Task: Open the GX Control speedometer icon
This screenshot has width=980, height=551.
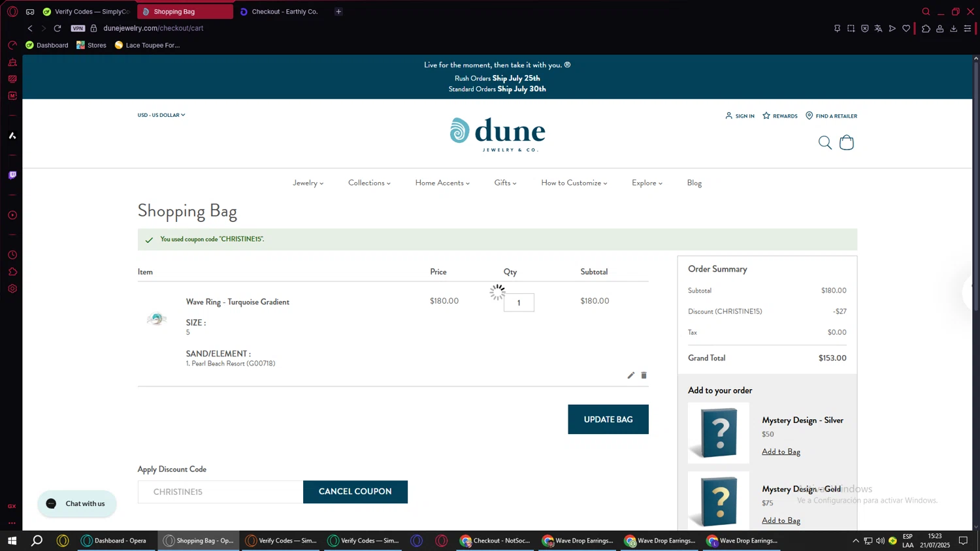Action: (x=12, y=45)
